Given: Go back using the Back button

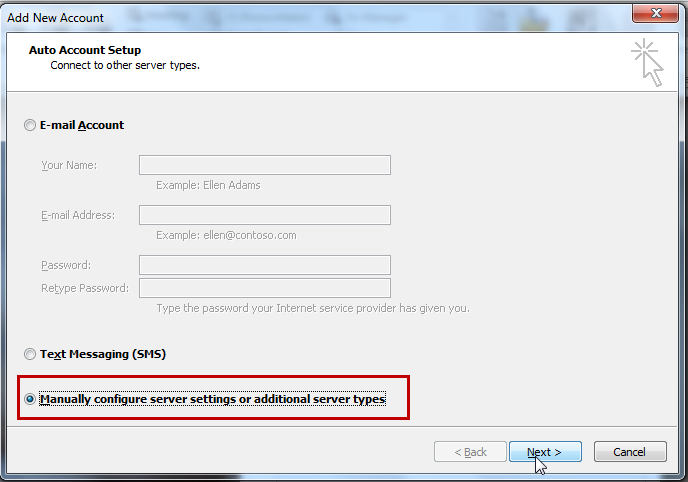Looking at the screenshot, I should click(x=470, y=452).
